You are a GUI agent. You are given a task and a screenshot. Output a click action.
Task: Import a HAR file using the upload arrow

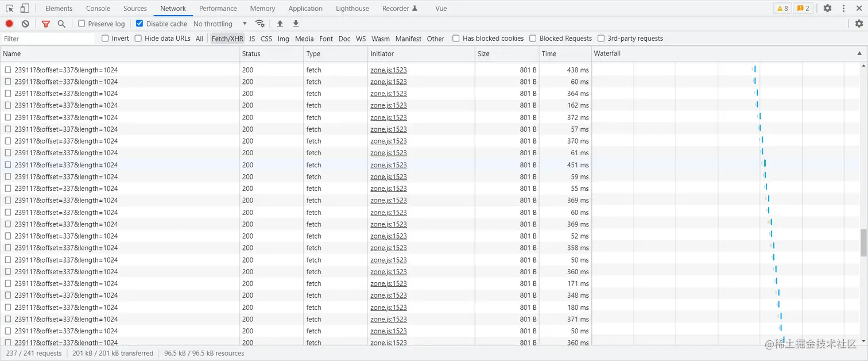click(280, 24)
